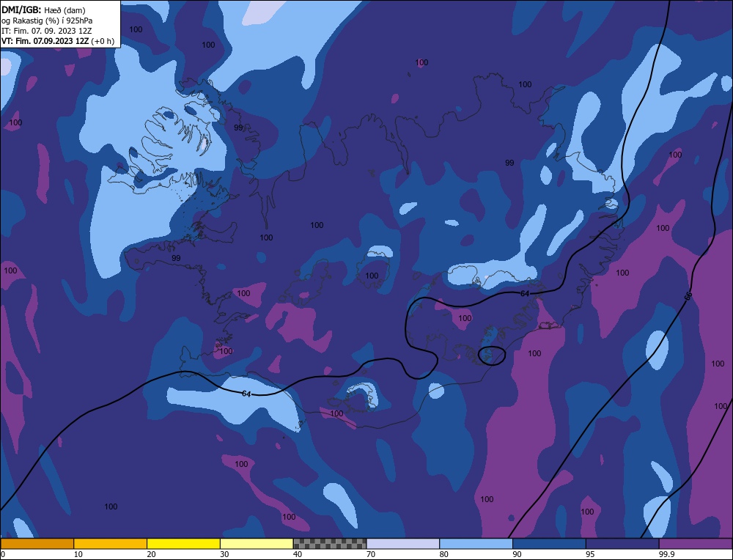Click the "DMI/IGB: Hæð (dam)" title line
The width and height of the screenshot is (733, 560).
coord(43,10)
